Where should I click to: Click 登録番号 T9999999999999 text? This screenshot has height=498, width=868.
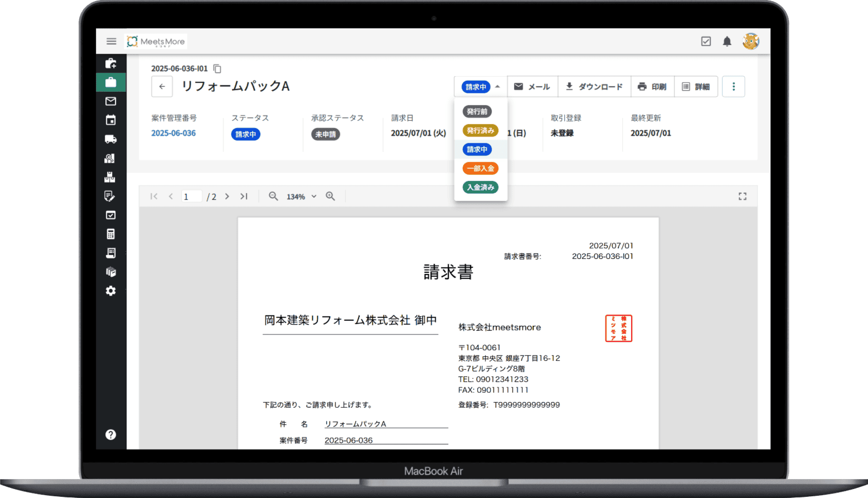[509, 405]
